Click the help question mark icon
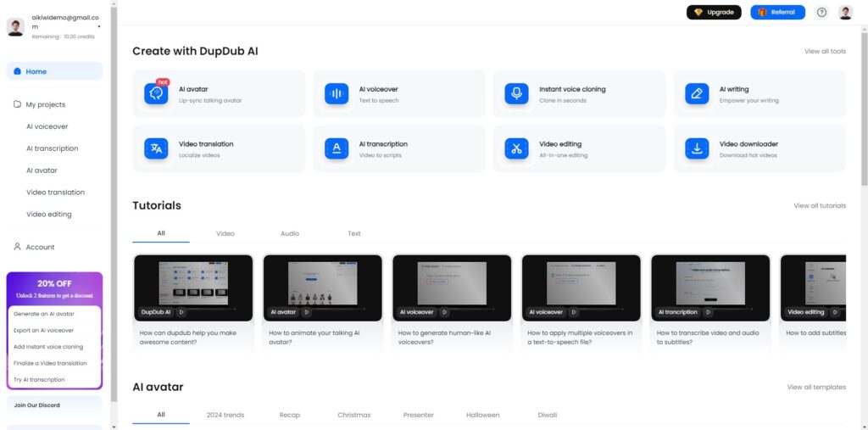Viewport: 868px width, 430px height. click(x=821, y=12)
